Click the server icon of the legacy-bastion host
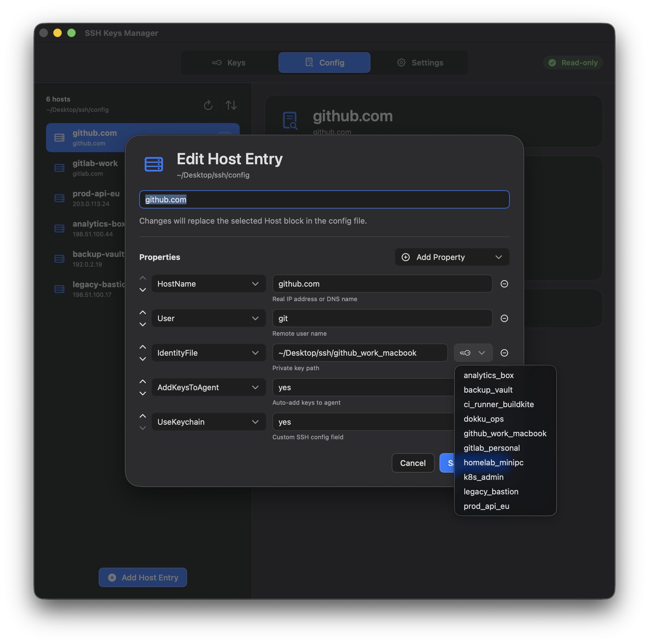This screenshot has width=649, height=644. 59,289
